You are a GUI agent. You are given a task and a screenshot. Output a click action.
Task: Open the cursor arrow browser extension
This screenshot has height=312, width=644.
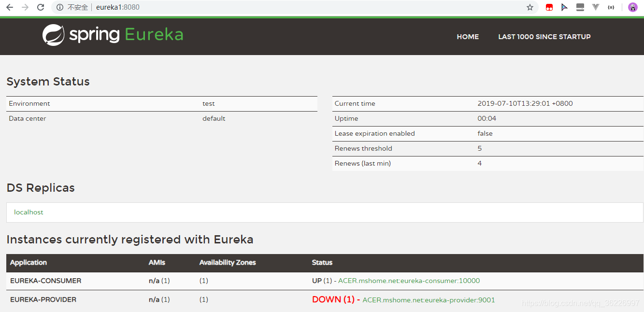[x=564, y=7]
